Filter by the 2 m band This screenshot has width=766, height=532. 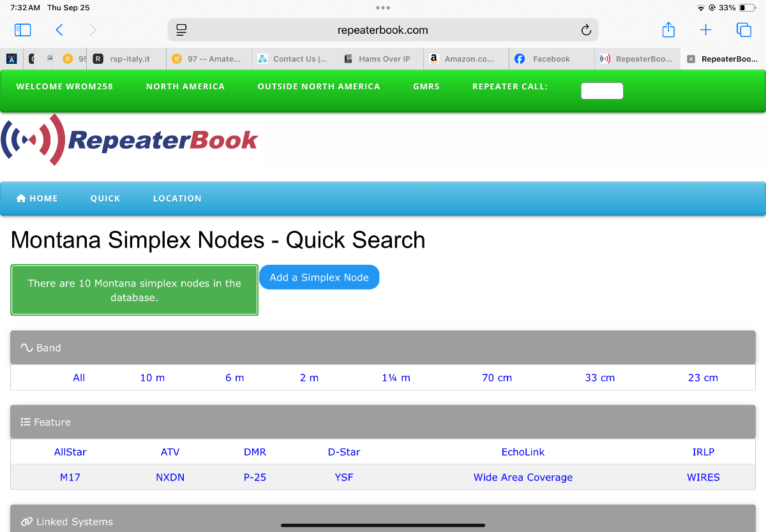(x=309, y=378)
